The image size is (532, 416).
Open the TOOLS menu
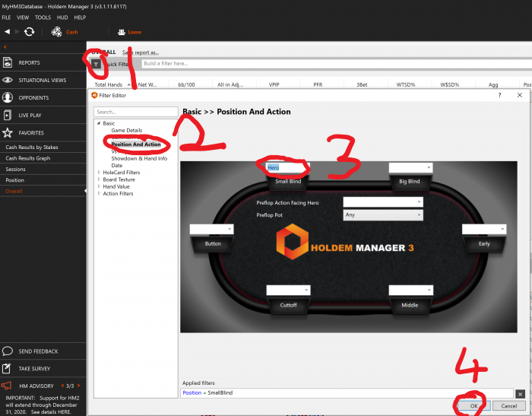(x=43, y=17)
